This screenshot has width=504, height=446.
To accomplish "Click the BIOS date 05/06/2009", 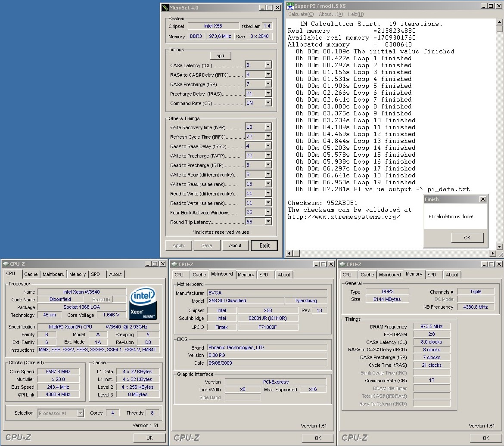I will pyautogui.click(x=267, y=363).
